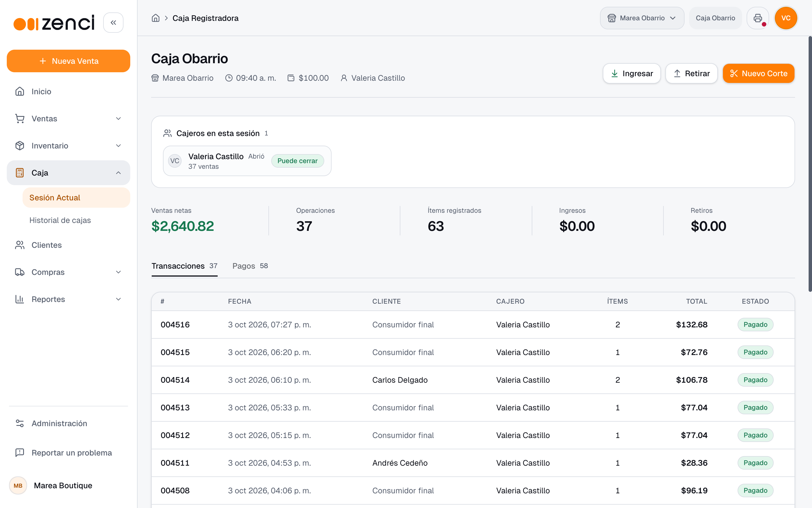Click the home icon in the breadcrumb
The image size is (812, 508).
point(155,18)
